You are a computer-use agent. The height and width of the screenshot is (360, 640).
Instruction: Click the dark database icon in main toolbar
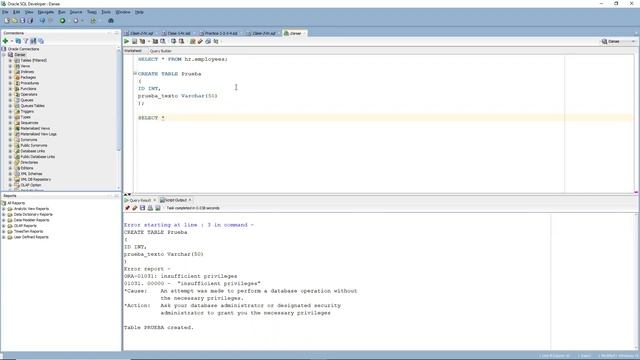coord(111,20)
